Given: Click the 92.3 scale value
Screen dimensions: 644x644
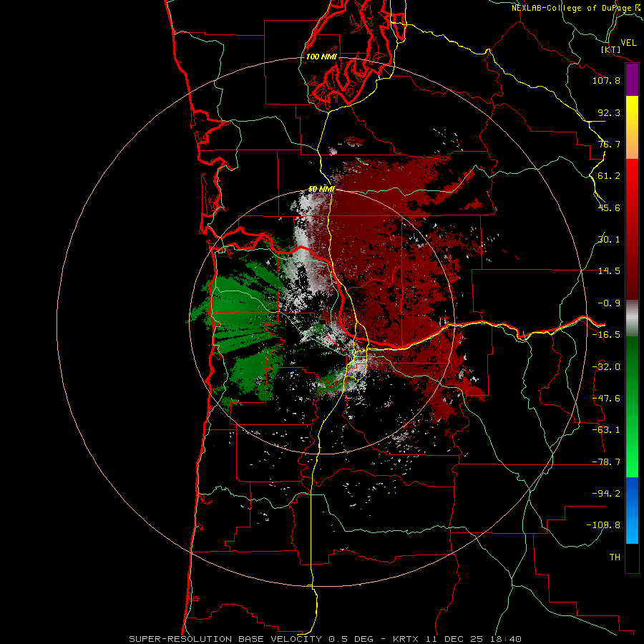Looking at the screenshot, I should 609,112.
